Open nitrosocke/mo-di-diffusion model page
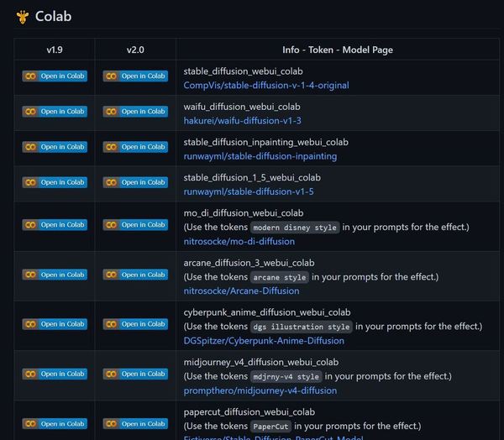 pyautogui.click(x=239, y=241)
